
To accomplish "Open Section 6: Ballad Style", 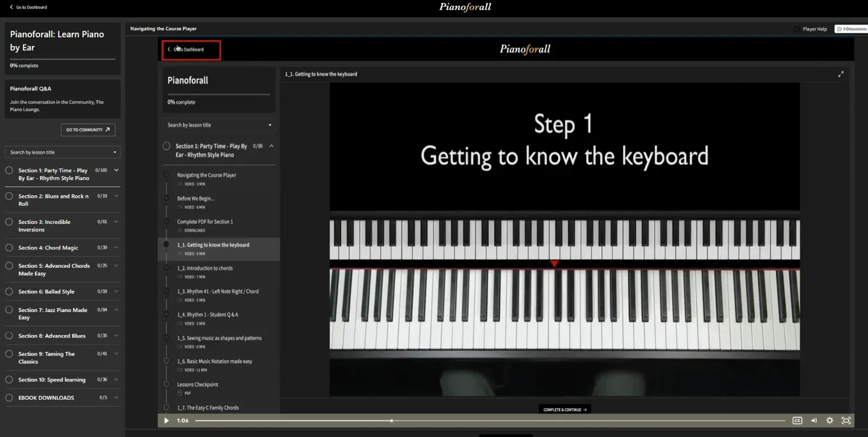I will tap(46, 292).
